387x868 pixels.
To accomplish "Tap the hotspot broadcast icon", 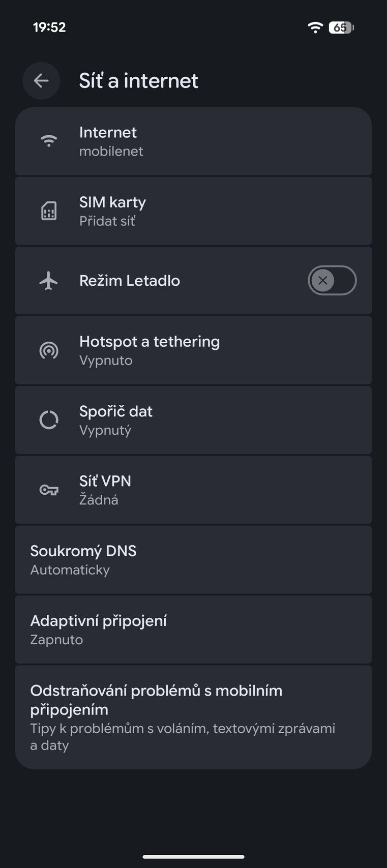I will click(49, 350).
